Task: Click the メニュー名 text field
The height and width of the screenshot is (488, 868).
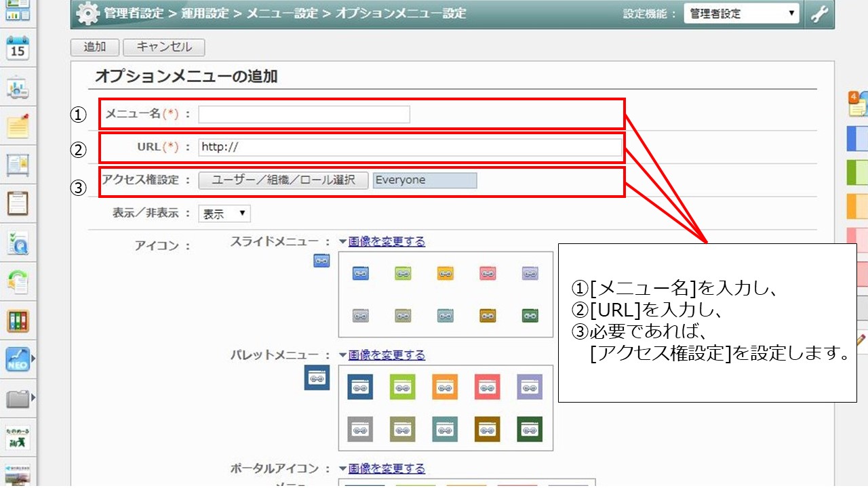Action: 304,114
